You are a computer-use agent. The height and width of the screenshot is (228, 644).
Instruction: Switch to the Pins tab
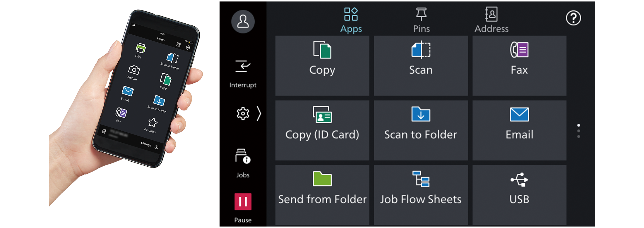pyautogui.click(x=421, y=20)
